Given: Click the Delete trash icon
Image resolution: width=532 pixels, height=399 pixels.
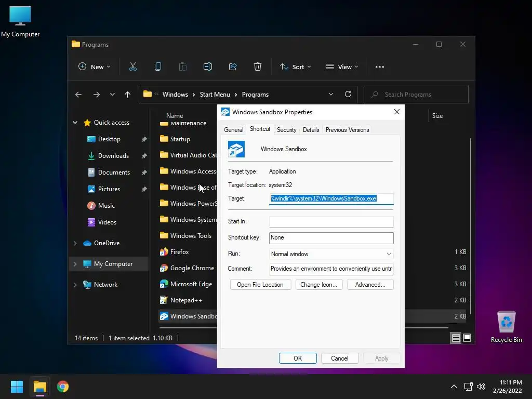Looking at the screenshot, I should pos(258,67).
